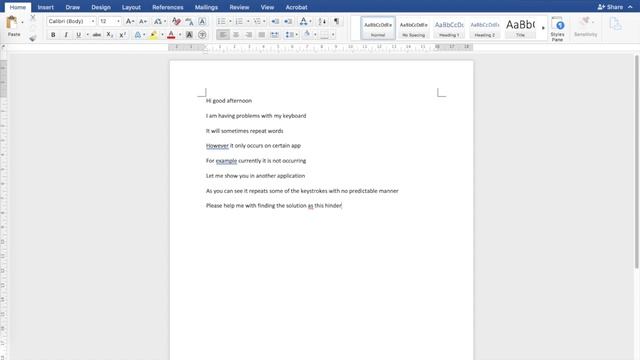The width and height of the screenshot is (640, 360).
Task: Open the References tab
Action: [x=167, y=7]
